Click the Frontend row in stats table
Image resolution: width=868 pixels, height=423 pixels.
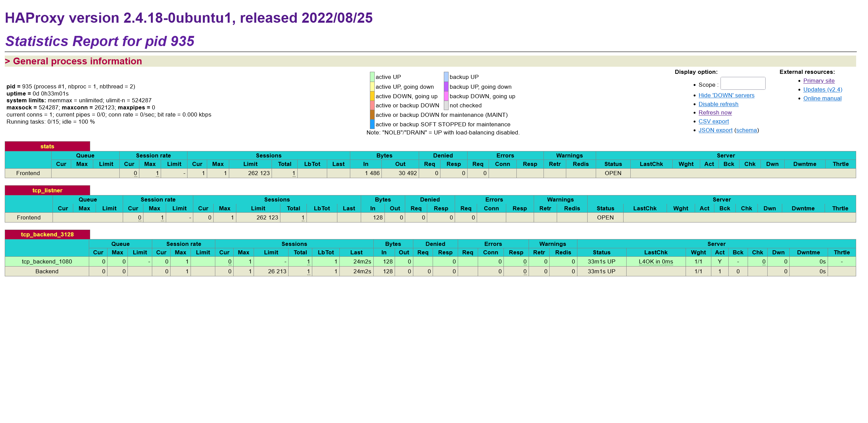pyautogui.click(x=28, y=173)
